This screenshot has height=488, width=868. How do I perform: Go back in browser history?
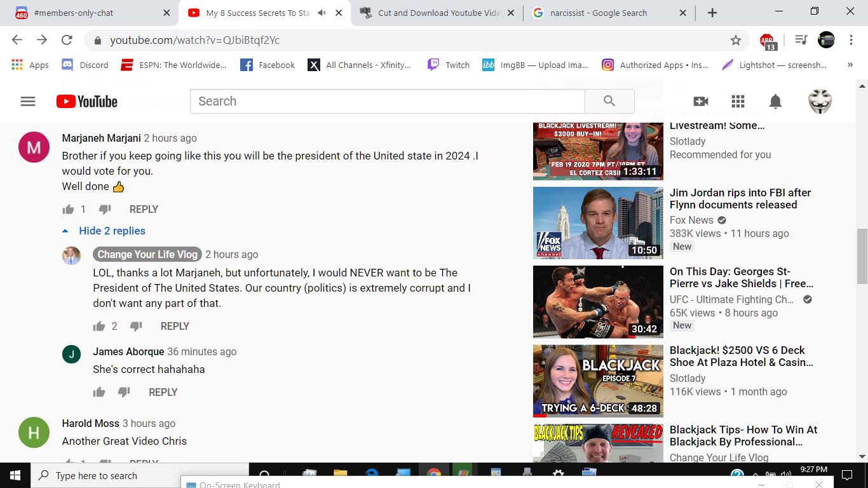[17, 40]
